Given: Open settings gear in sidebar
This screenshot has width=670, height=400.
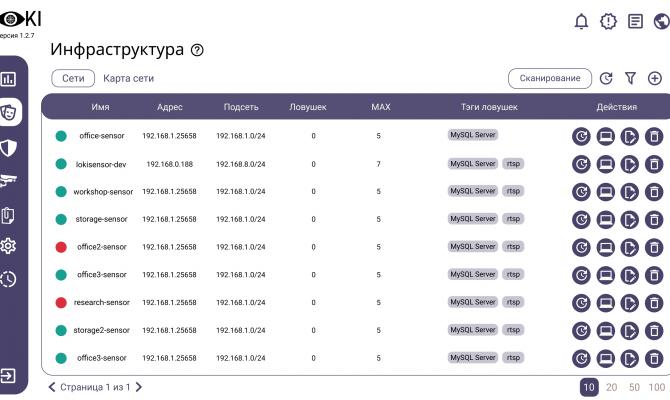Looking at the screenshot, I should point(8,246).
